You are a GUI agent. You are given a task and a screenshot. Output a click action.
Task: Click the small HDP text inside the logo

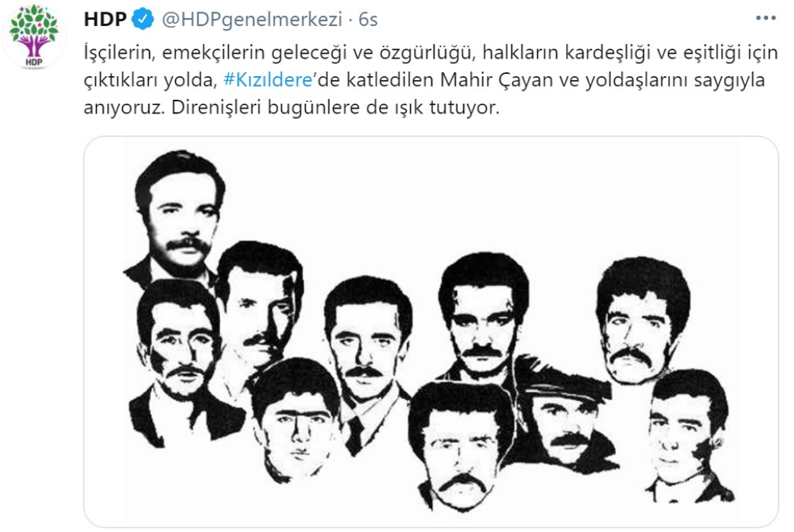pos(34,62)
